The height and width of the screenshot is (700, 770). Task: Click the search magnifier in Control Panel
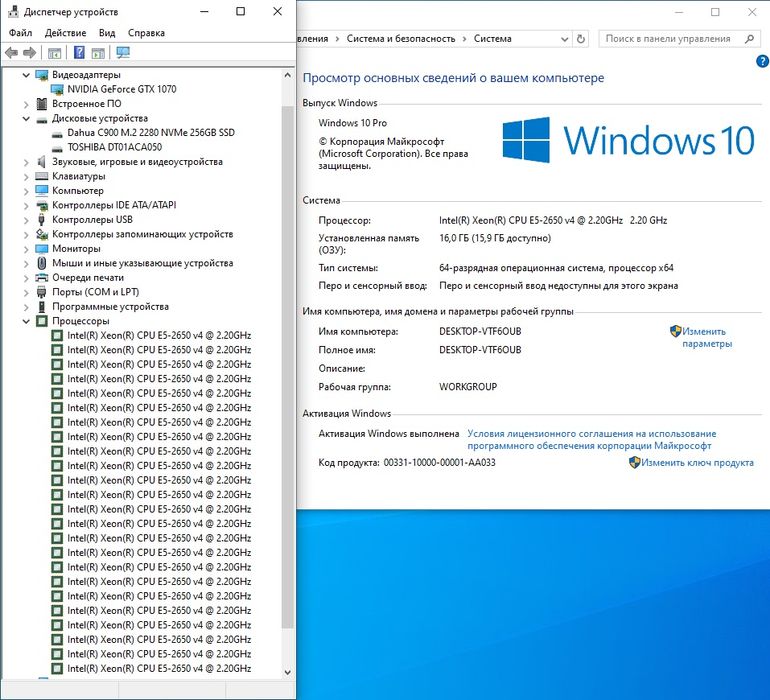tap(749, 39)
